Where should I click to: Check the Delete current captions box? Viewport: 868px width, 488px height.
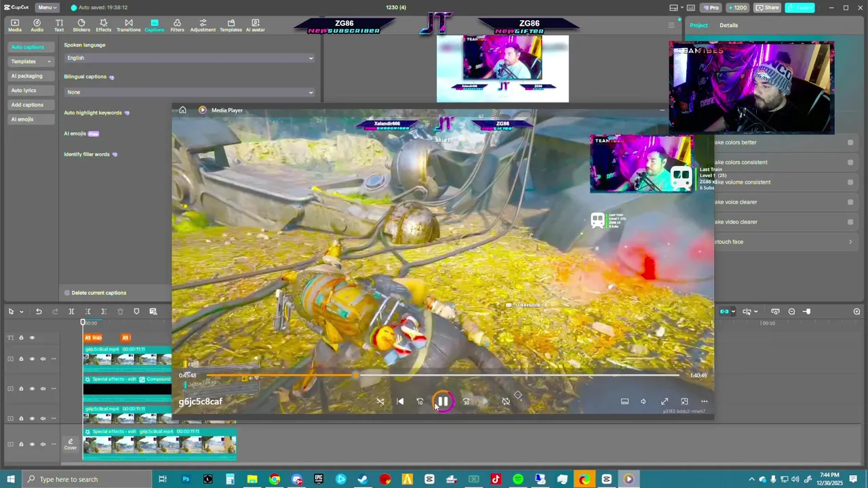[x=67, y=293]
